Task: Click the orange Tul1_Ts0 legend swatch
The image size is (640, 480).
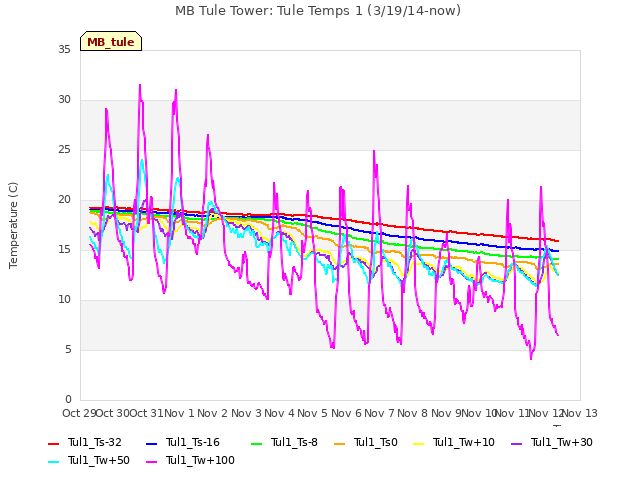Action: (x=340, y=443)
